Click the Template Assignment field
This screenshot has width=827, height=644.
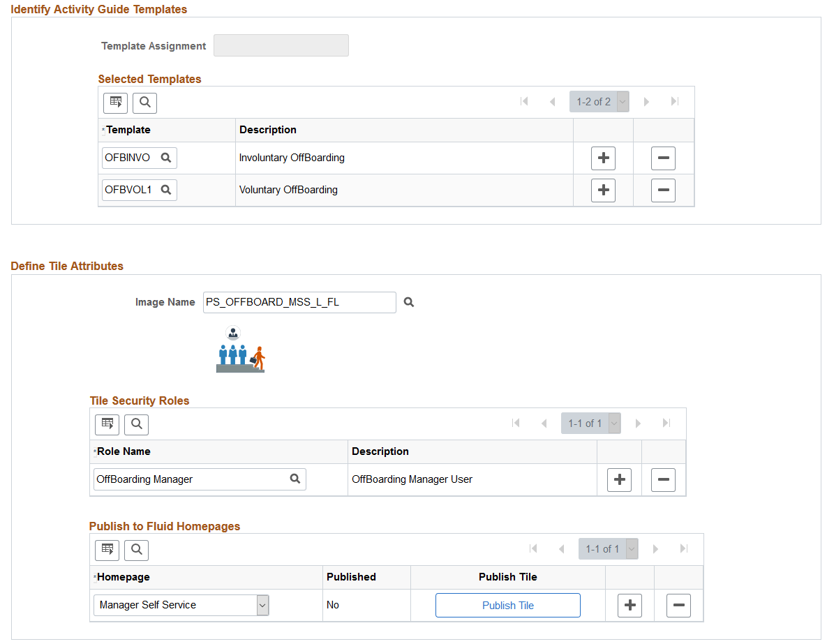coord(281,46)
